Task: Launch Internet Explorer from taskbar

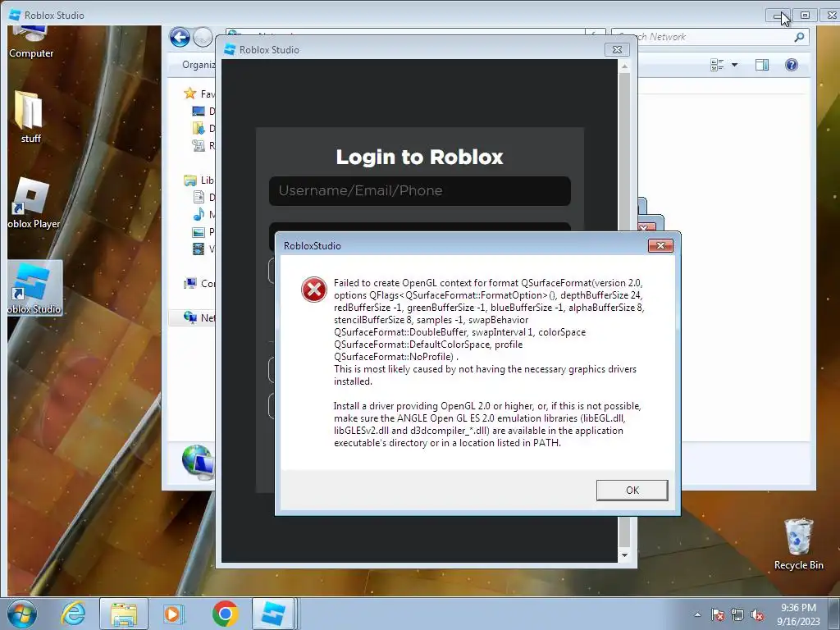Action: click(x=73, y=614)
